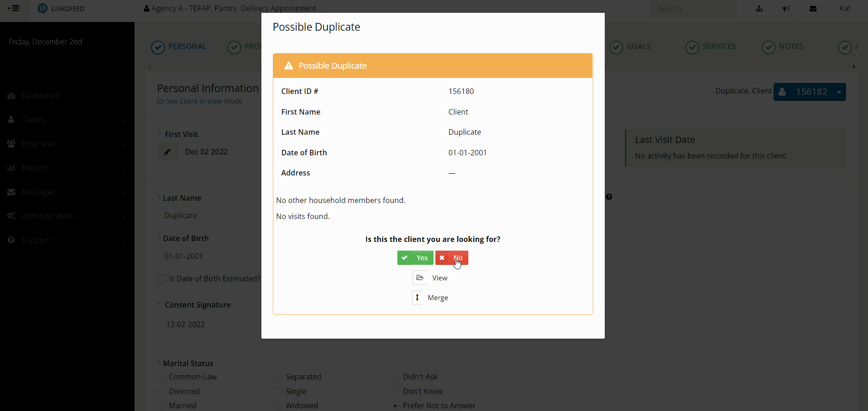This screenshot has width=868, height=411.
Task: Expand the Programs sidebar menu
Action: 67,144
